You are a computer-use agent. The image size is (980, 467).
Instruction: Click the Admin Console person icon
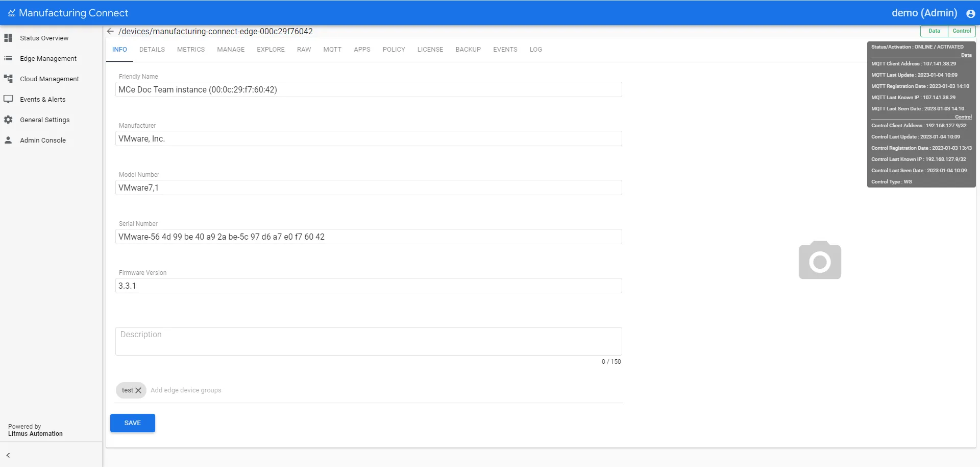[x=8, y=140]
